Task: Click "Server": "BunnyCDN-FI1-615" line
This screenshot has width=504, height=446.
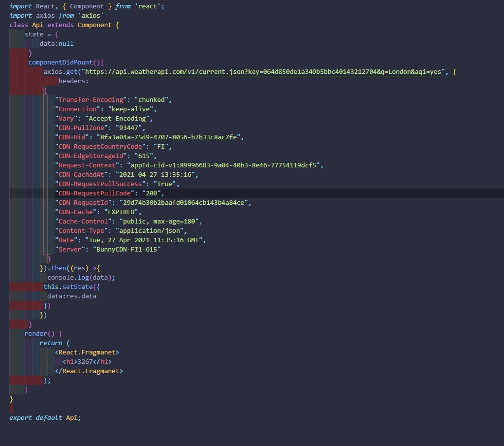Action: pyautogui.click(x=108, y=249)
